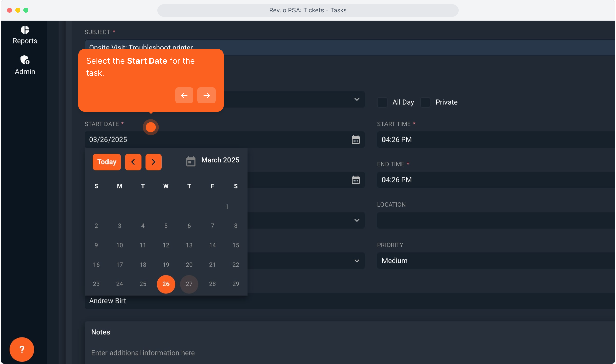This screenshot has width=616, height=364.
Task: Go to previous tooltip step arrow
Action: [x=184, y=95]
